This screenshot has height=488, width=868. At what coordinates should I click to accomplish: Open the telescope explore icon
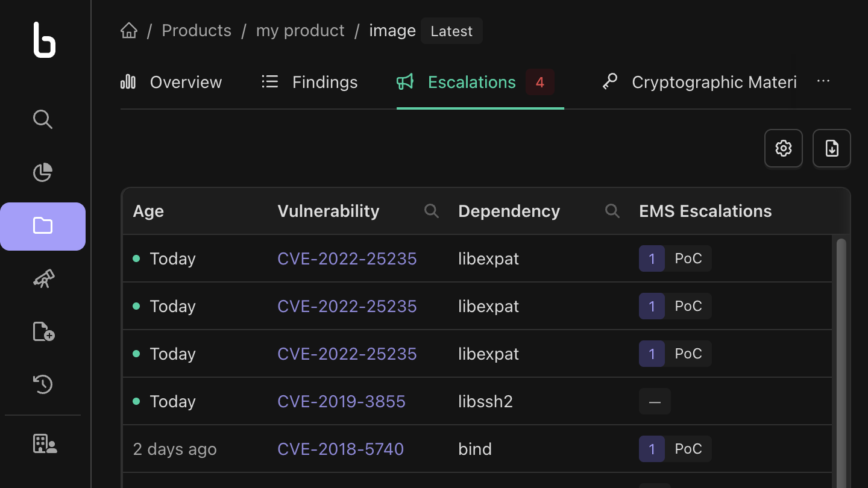43,279
